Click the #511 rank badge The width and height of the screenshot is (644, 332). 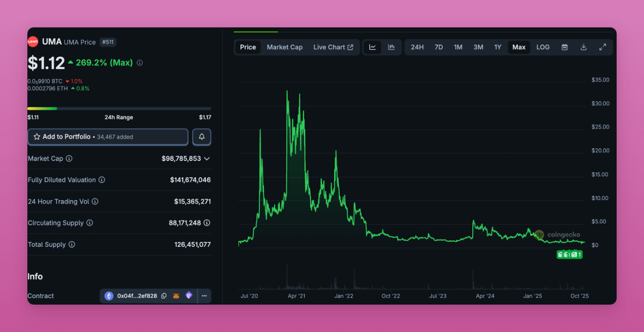pyautogui.click(x=107, y=42)
